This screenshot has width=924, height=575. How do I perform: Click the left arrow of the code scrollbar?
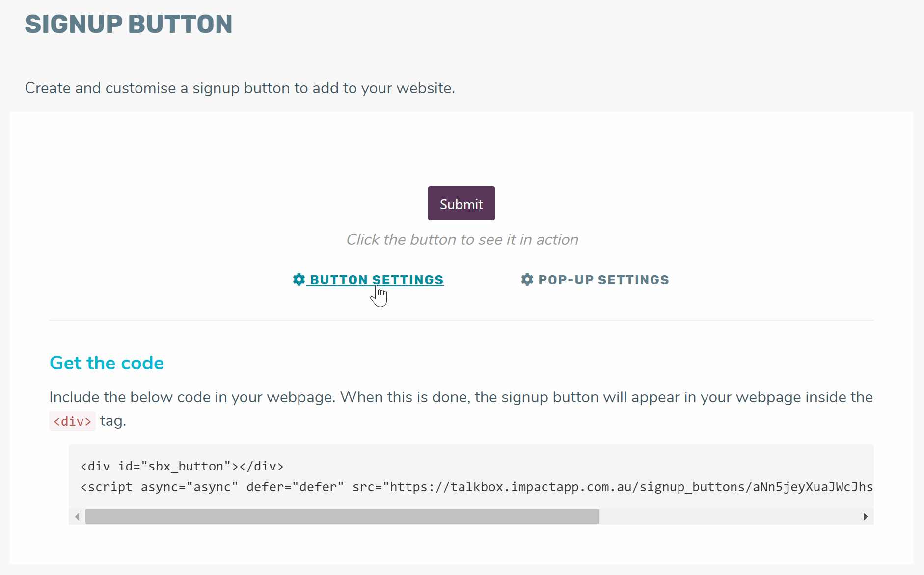(77, 517)
